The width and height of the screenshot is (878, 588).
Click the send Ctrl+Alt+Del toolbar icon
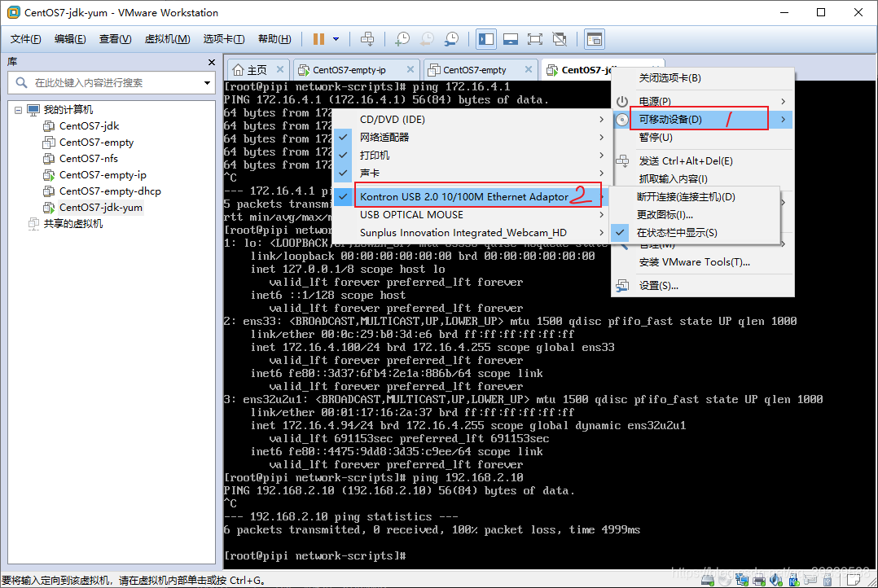tap(367, 38)
